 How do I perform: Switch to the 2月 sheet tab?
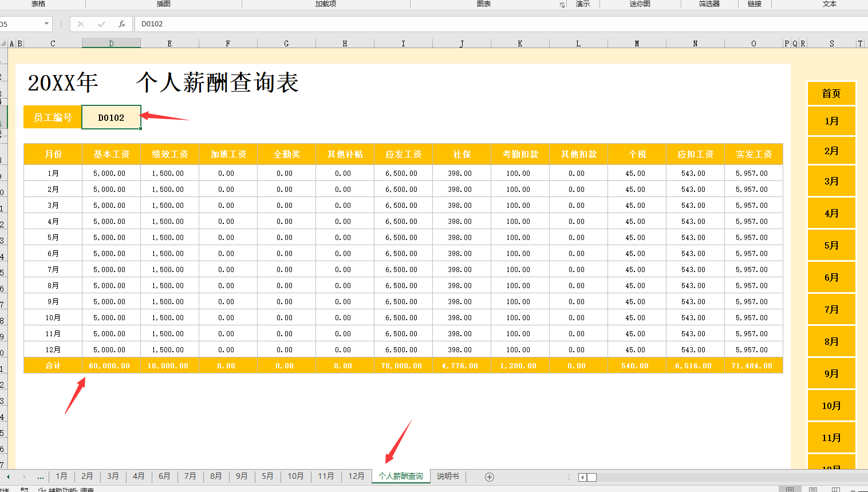coord(87,476)
